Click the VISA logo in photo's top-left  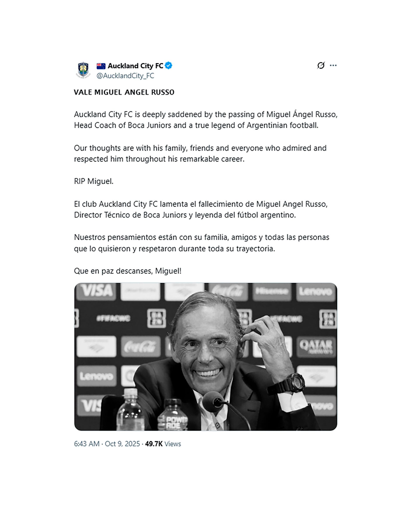[x=96, y=290]
